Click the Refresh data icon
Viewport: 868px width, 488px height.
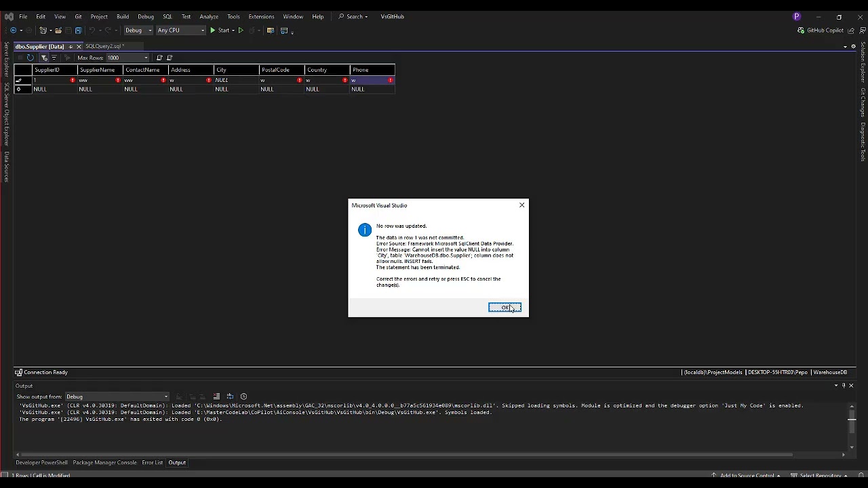30,58
